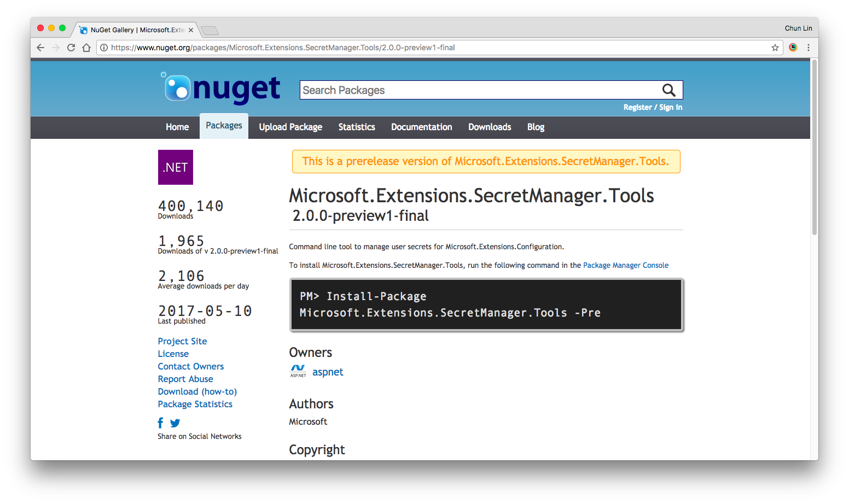This screenshot has height=504, width=849.
Task: Click the aspnet owner link
Action: pyautogui.click(x=328, y=372)
